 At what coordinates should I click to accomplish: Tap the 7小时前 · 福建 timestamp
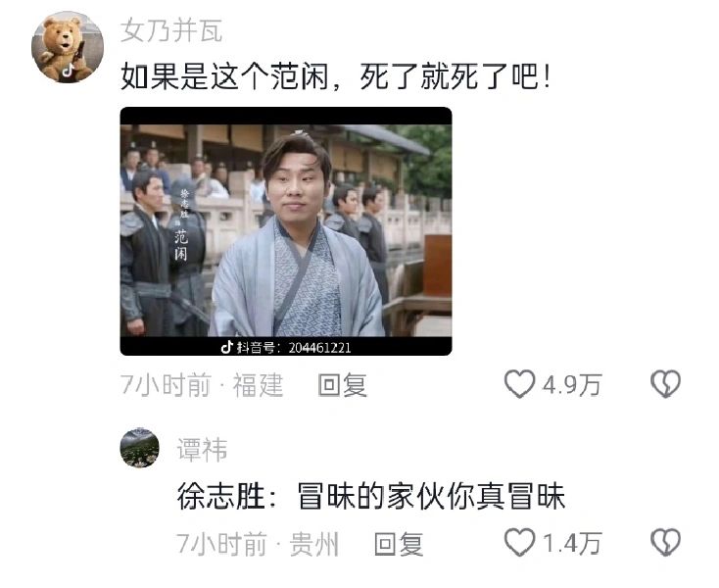click(x=202, y=385)
